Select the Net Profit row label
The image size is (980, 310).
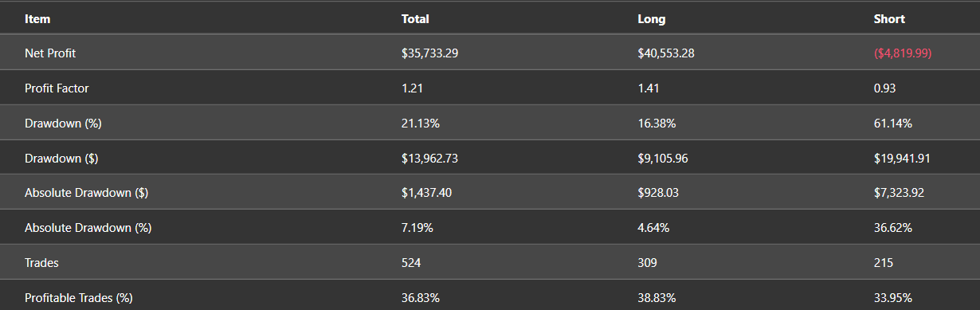point(50,53)
